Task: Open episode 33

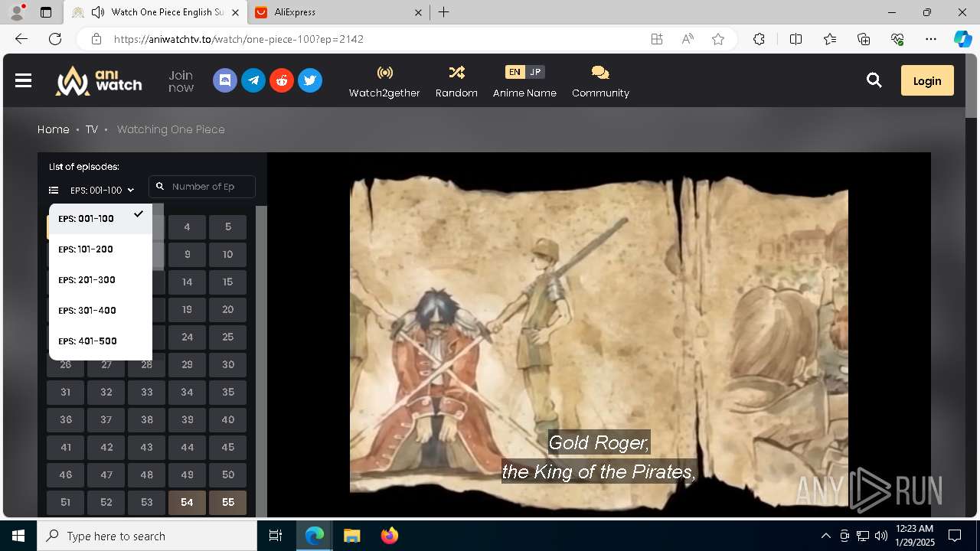Action: pyautogui.click(x=146, y=392)
